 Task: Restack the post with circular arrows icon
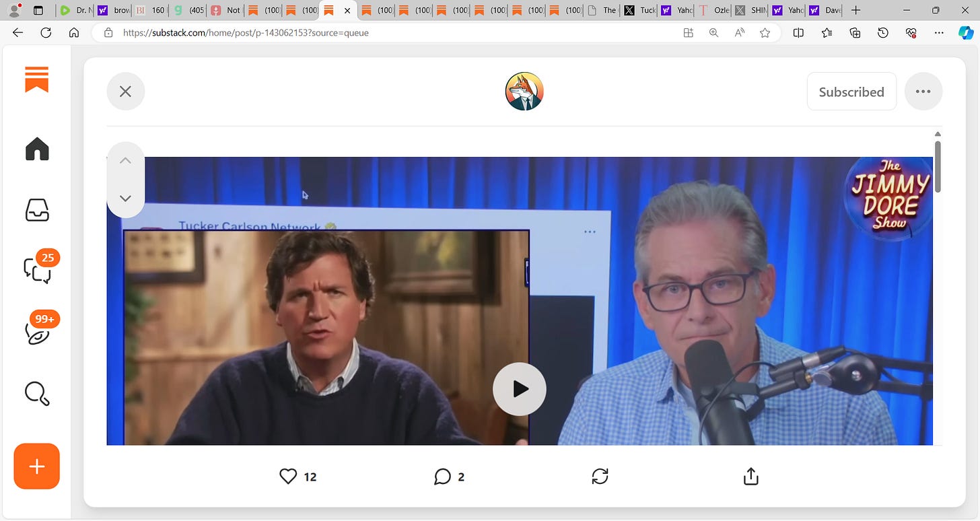(600, 477)
